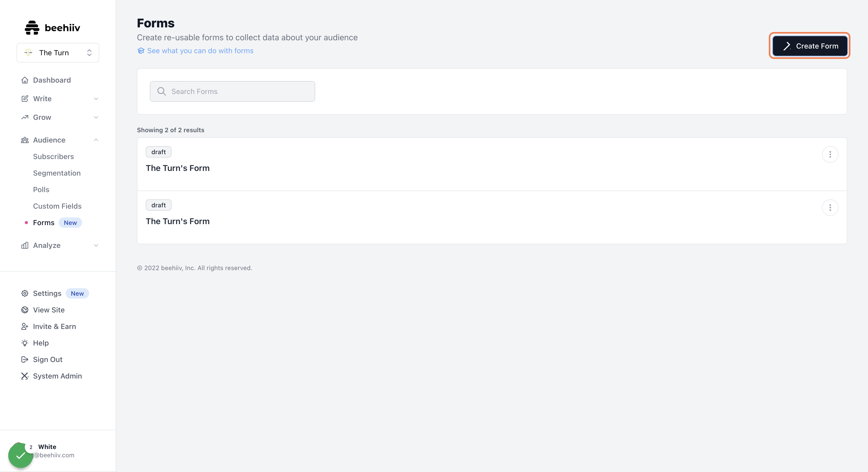The height and width of the screenshot is (472, 868).
Task: Click the Dashboard label
Action: 52,80
